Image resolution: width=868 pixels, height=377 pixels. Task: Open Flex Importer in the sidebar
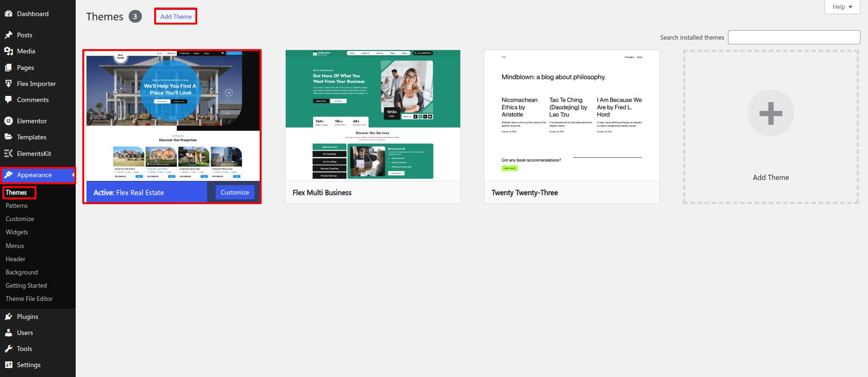[x=36, y=84]
